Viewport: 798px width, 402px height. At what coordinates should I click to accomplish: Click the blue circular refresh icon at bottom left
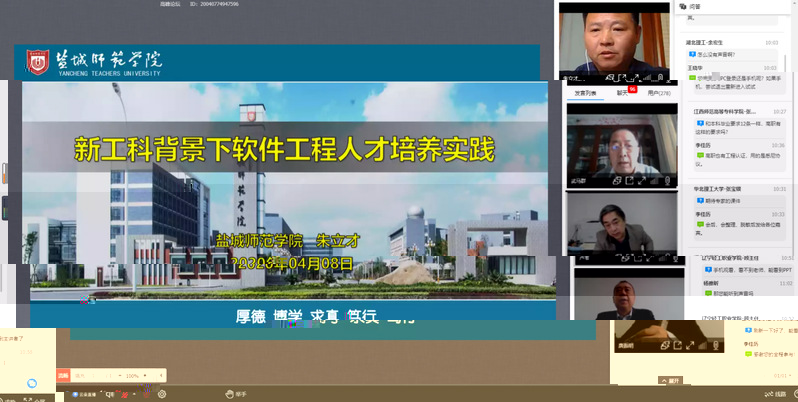[31, 383]
